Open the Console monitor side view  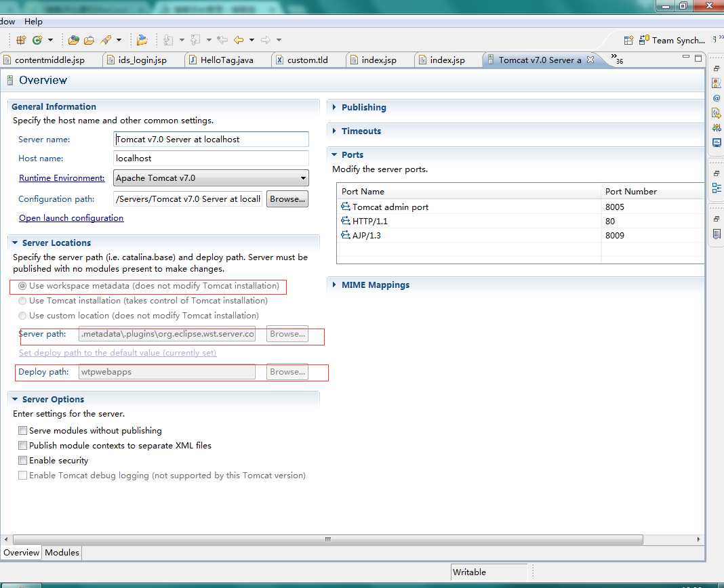[x=716, y=143]
